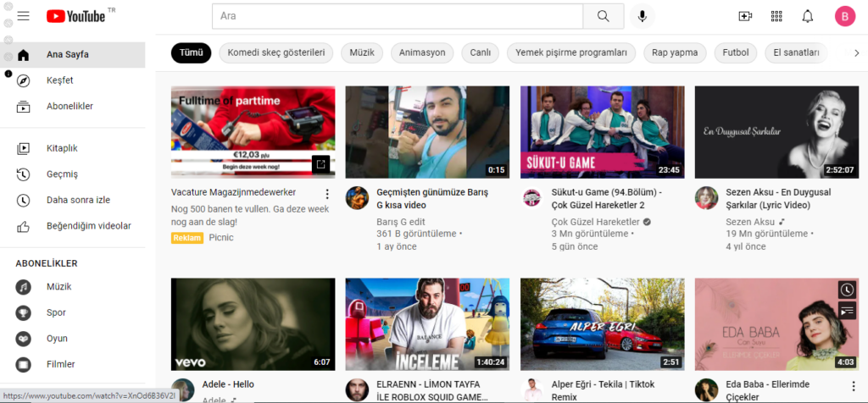Open Alper Eğri channel avatar
The image size is (868, 403).
pos(532,389)
